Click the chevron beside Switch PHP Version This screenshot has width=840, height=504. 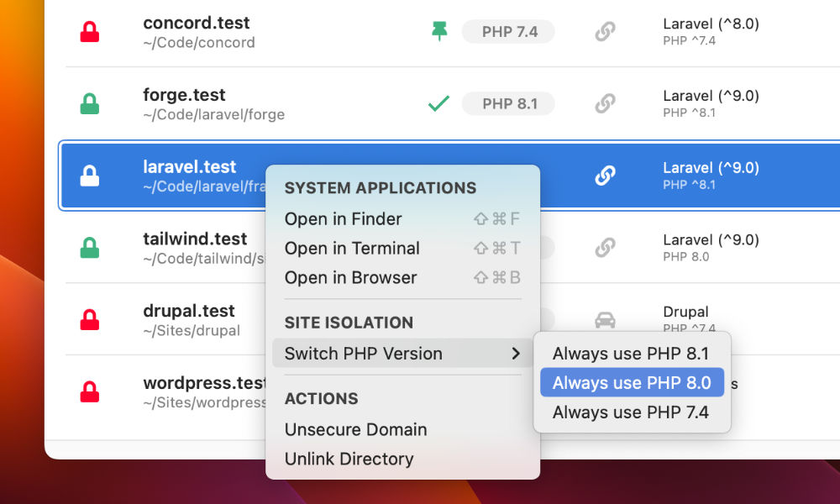click(x=516, y=354)
